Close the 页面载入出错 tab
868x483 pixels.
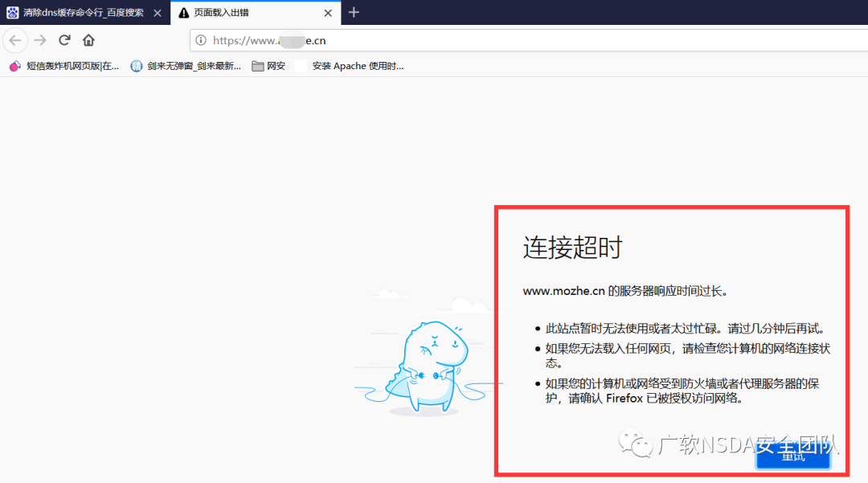point(328,13)
